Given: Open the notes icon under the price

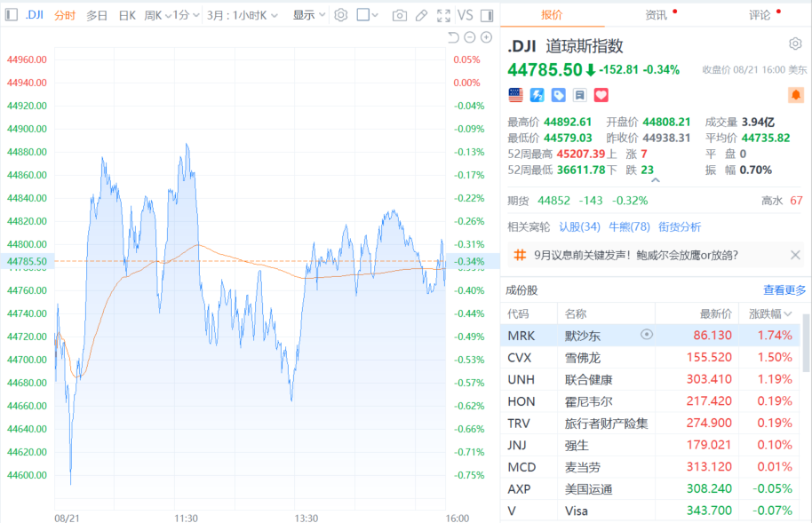Looking at the screenshot, I should coord(579,95).
